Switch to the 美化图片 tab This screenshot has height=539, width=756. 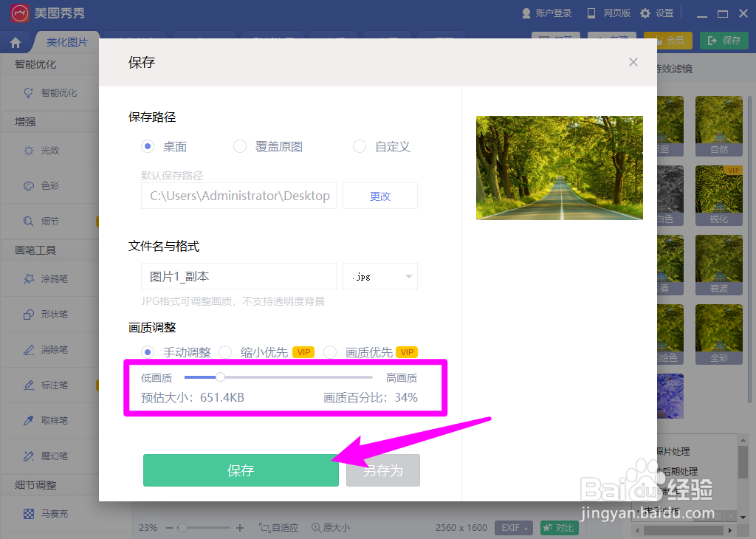67,42
